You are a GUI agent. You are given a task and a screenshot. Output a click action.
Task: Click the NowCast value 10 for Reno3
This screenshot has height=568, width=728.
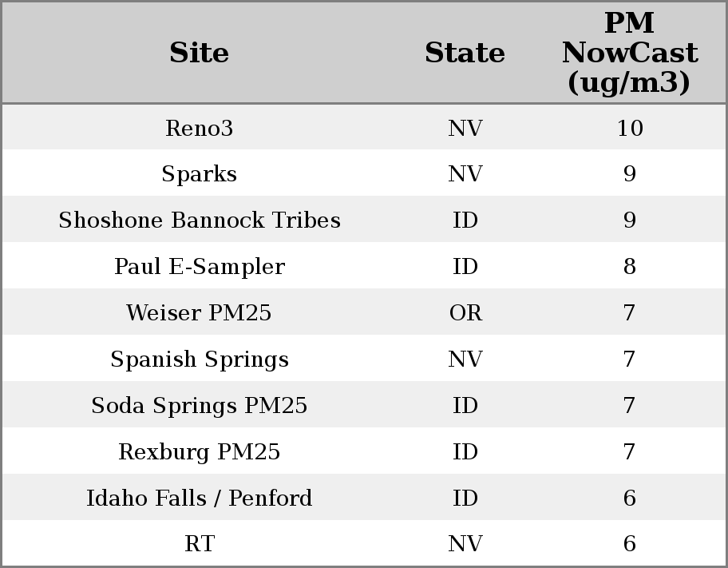pos(629,128)
